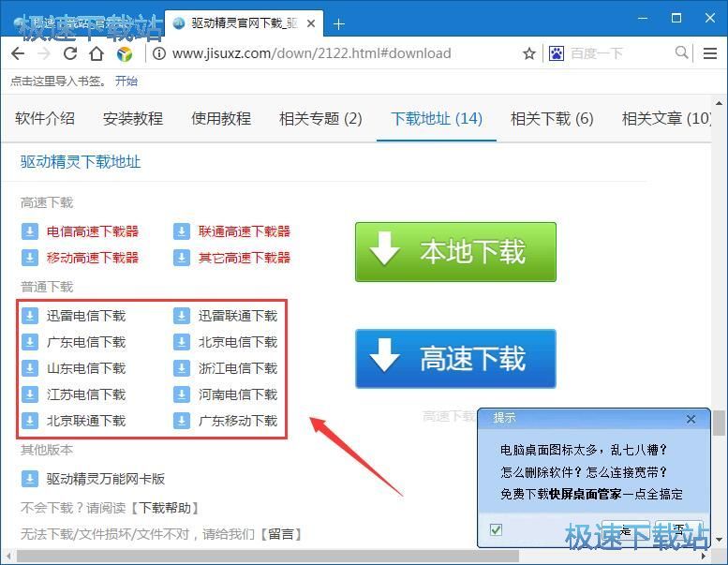Open the browser hamburger menu
This screenshot has height=565, width=728.
tap(710, 53)
